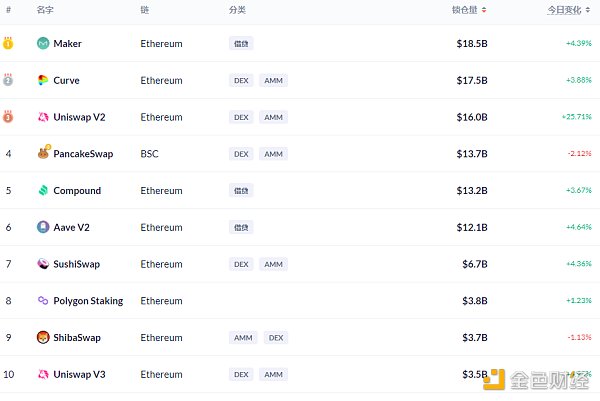The image size is (600, 401).
Task: Open the Uniswap V2 unicorn icon
Action: click(x=43, y=117)
